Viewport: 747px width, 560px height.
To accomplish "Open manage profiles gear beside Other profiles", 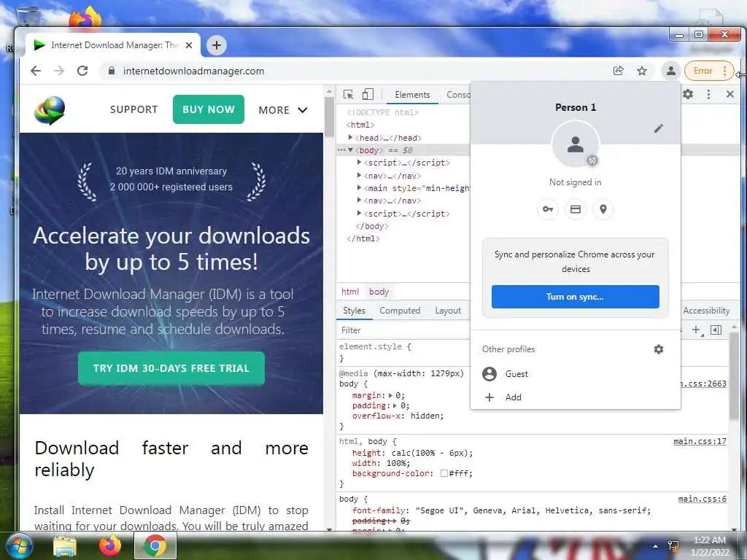I will pos(659,349).
